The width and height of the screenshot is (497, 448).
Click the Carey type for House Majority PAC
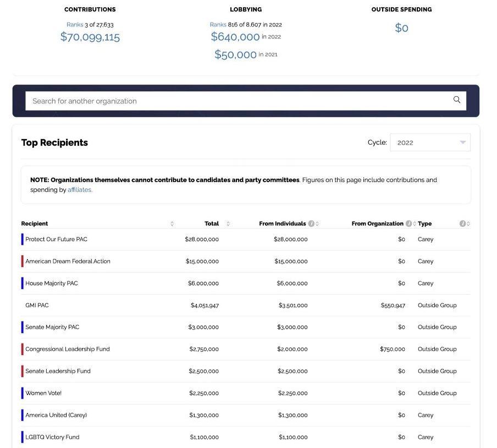[x=426, y=283]
